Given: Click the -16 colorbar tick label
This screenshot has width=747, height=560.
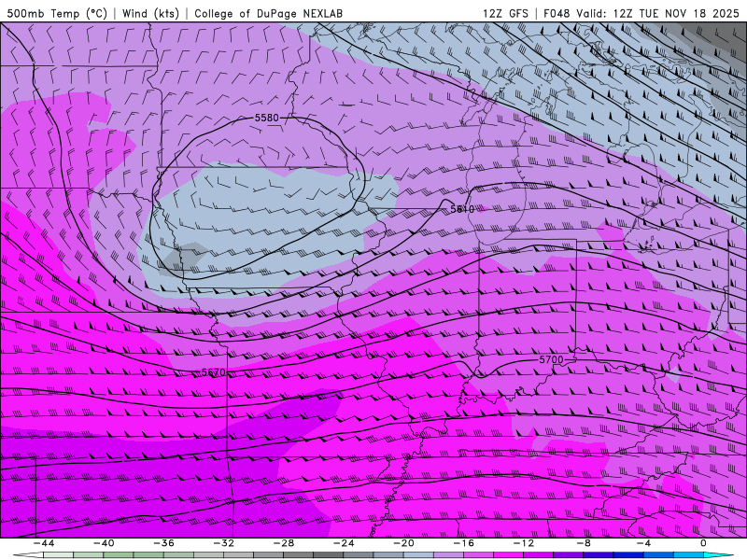Looking at the screenshot, I should (x=463, y=543).
